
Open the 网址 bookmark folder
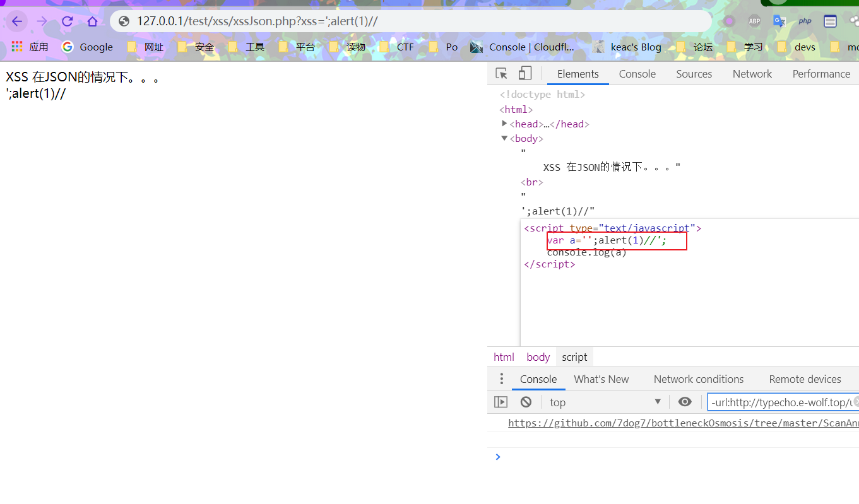coord(145,47)
